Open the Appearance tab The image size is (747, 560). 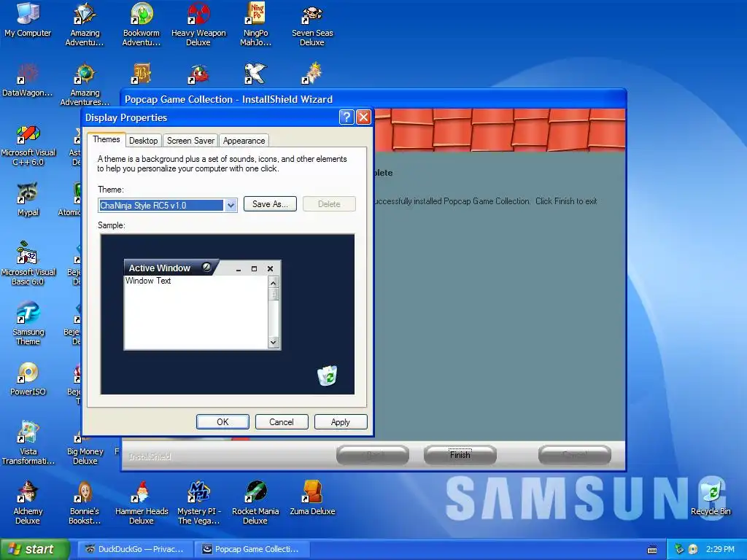(x=244, y=141)
